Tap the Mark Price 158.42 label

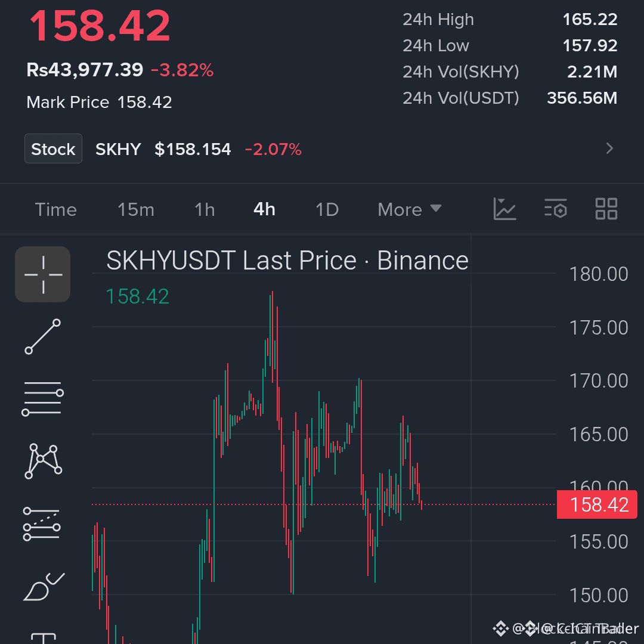click(x=99, y=103)
